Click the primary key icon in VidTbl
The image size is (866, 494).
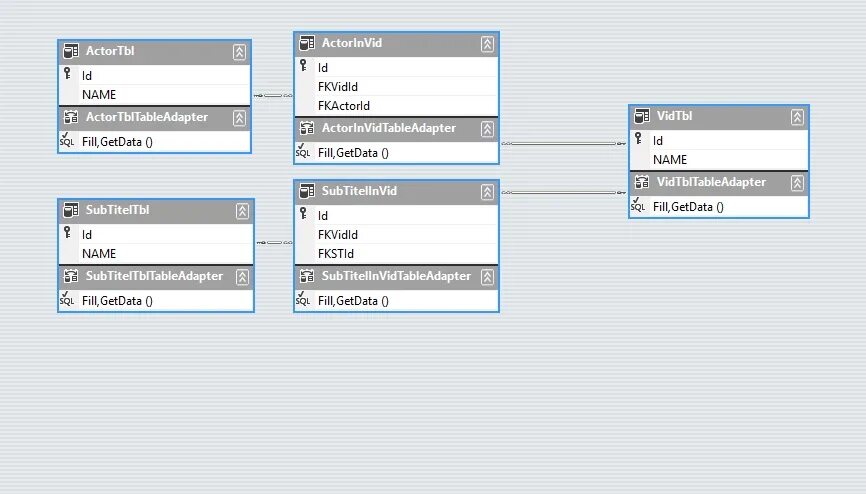tap(638, 139)
